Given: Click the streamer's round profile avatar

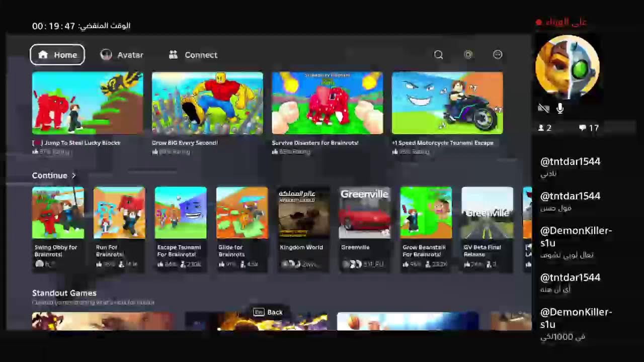Looking at the screenshot, I should (567, 66).
